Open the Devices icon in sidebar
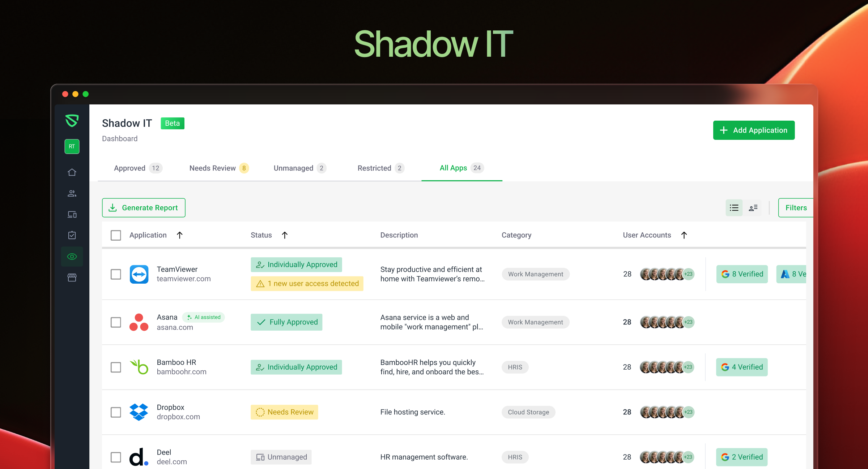The width and height of the screenshot is (868, 469). click(x=72, y=214)
